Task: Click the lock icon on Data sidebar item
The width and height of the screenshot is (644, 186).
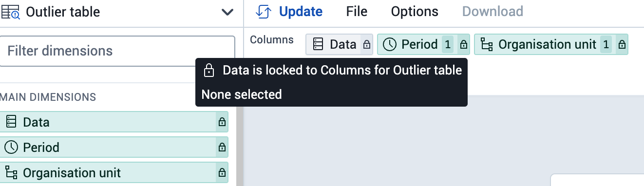Action: tap(222, 122)
